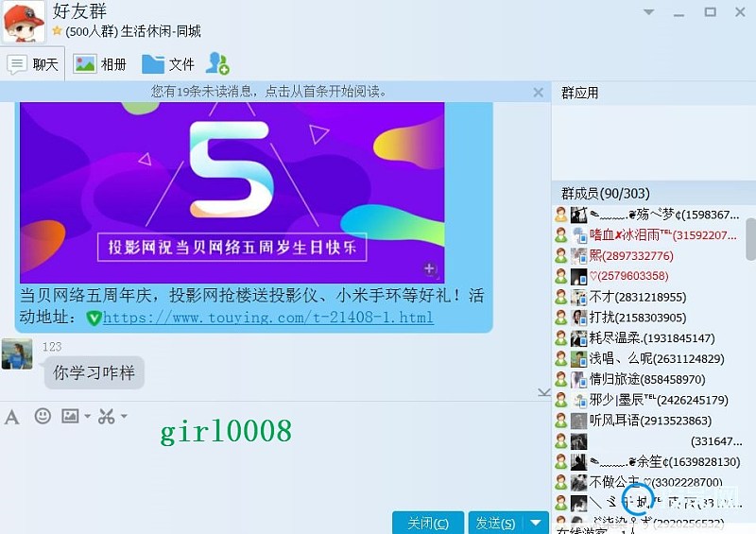Switch to the 相册 album tab
Image resolution: width=756 pixels, height=534 pixels.
[100, 63]
